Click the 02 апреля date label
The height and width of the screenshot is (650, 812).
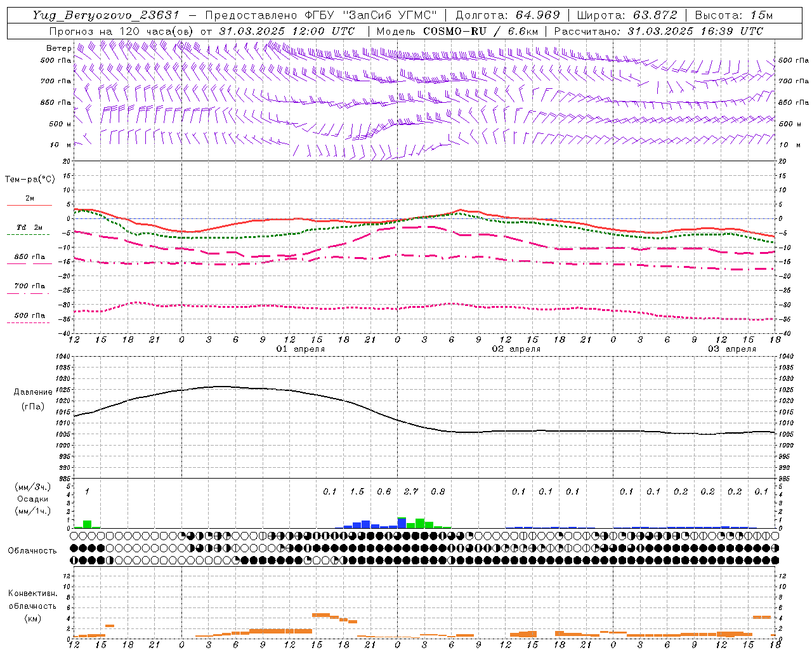tap(516, 349)
